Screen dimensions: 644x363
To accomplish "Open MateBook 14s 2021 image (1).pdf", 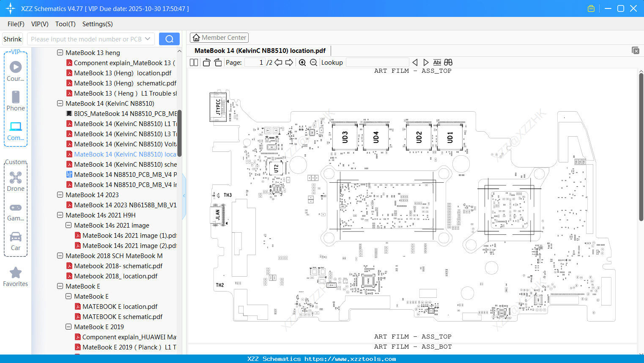I will [126, 235].
